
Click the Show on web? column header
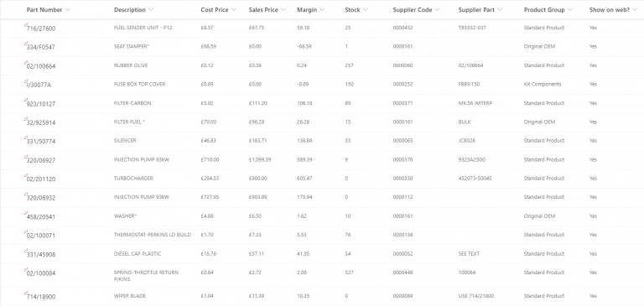[x=610, y=9]
